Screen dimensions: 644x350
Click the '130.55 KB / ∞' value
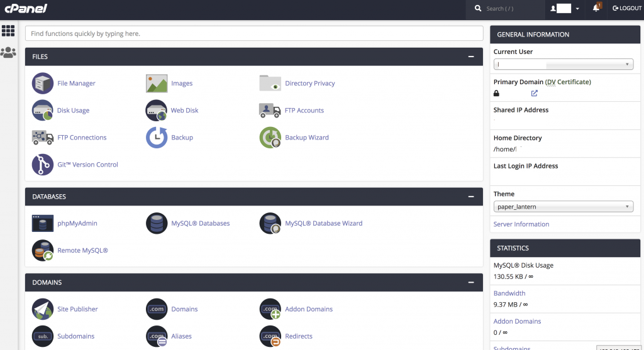pyautogui.click(x=513, y=276)
